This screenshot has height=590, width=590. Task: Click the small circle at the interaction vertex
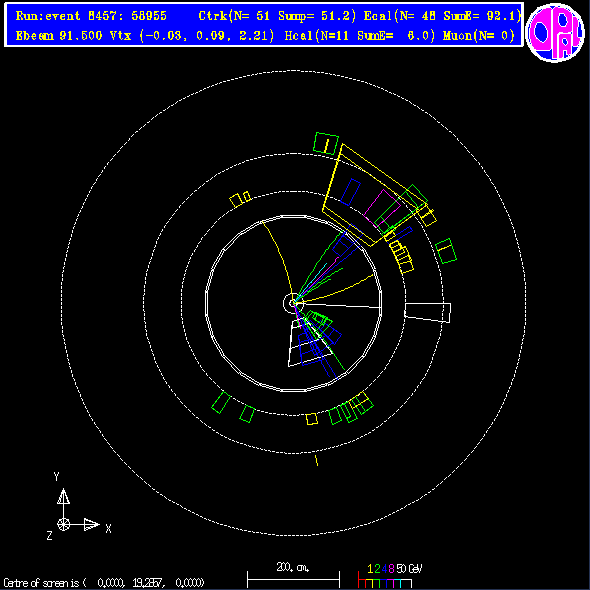click(x=293, y=303)
